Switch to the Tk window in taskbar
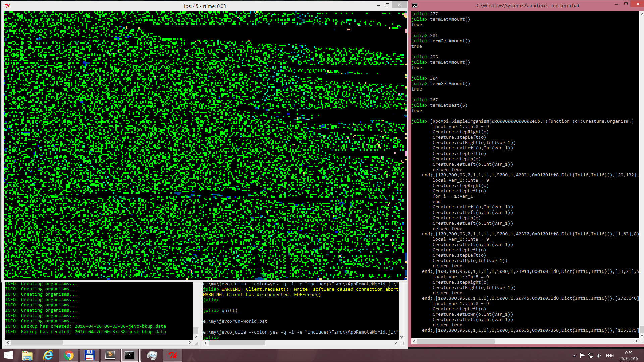 tap(173, 355)
